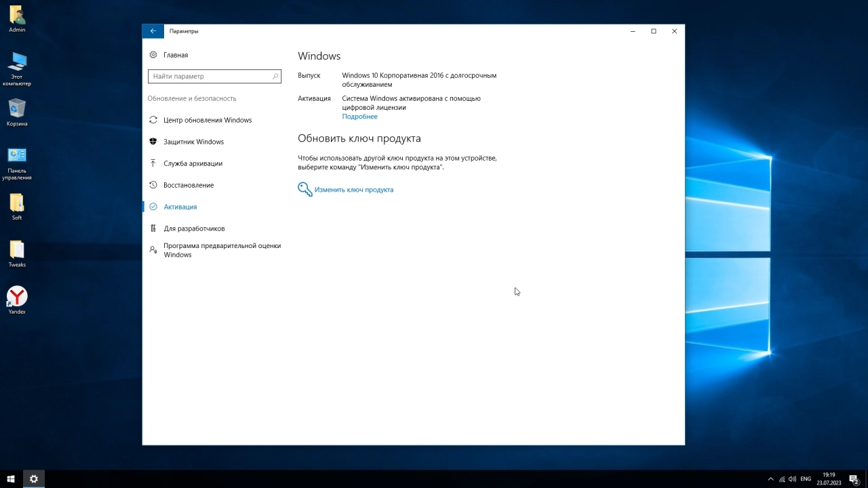Click the Windows 10 Корпоративная 2016 text
868x488 pixels.
pyautogui.click(x=419, y=80)
